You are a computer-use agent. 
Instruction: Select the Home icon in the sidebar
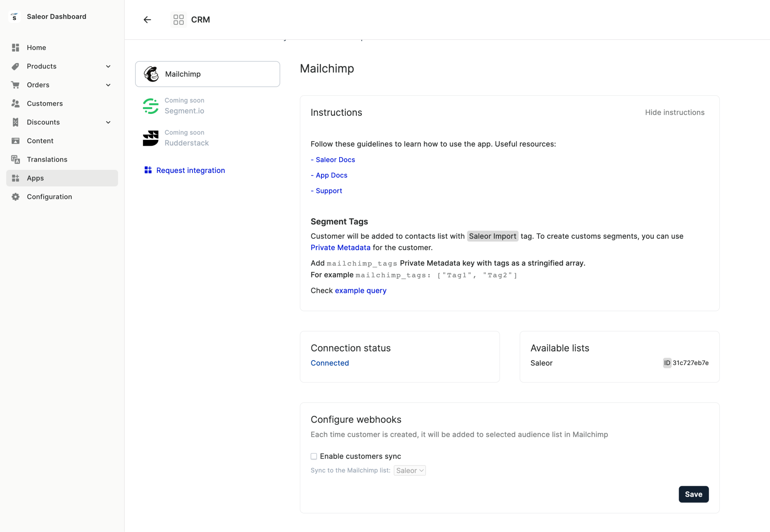(x=15, y=47)
